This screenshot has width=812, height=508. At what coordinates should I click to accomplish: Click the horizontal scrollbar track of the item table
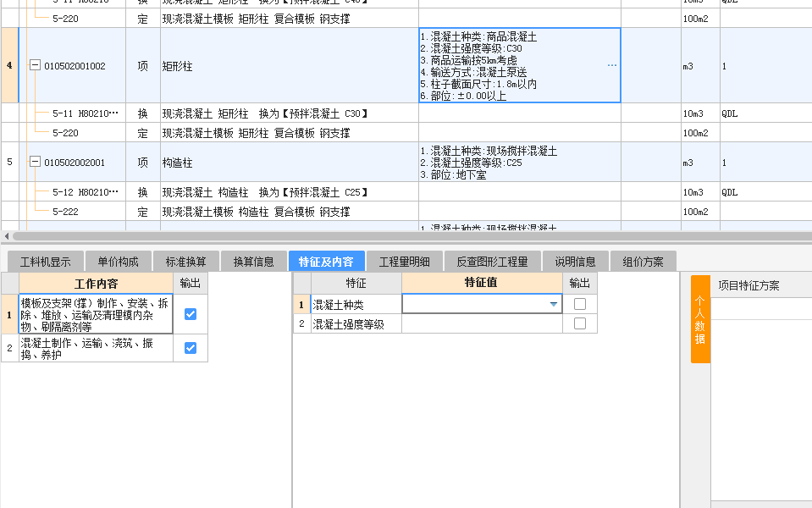pos(412,236)
